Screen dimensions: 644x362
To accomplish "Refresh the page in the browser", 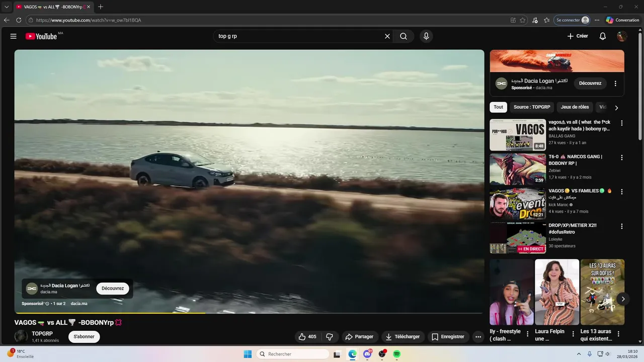I will point(19,20).
